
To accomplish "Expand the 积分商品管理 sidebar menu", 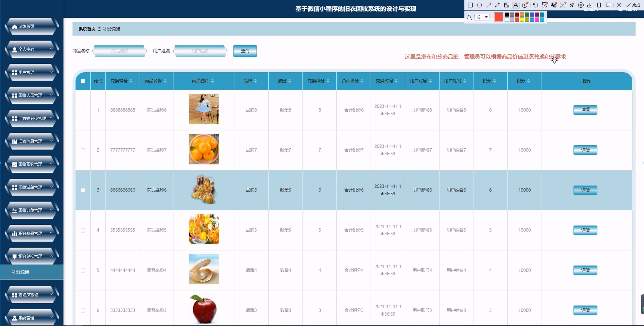I will [32, 233].
